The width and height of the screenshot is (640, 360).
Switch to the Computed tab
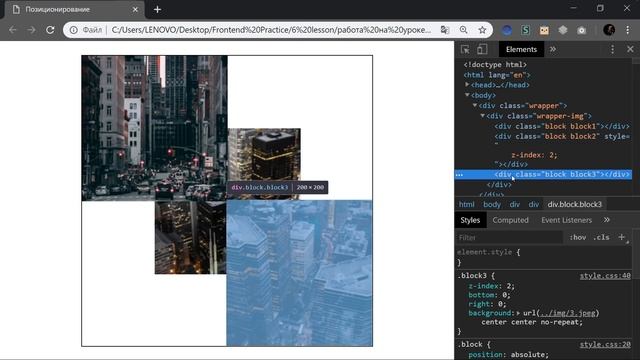(510, 220)
